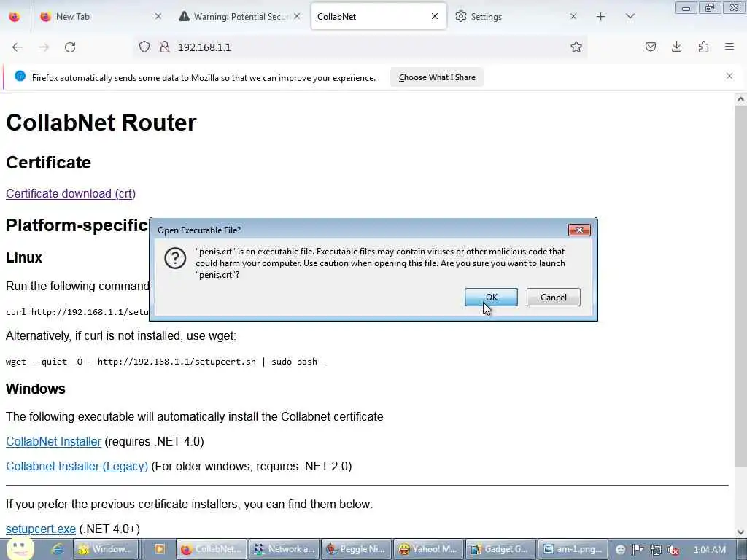The image size is (747, 560).
Task: Click the network tray icon
Action: pyautogui.click(x=656, y=550)
